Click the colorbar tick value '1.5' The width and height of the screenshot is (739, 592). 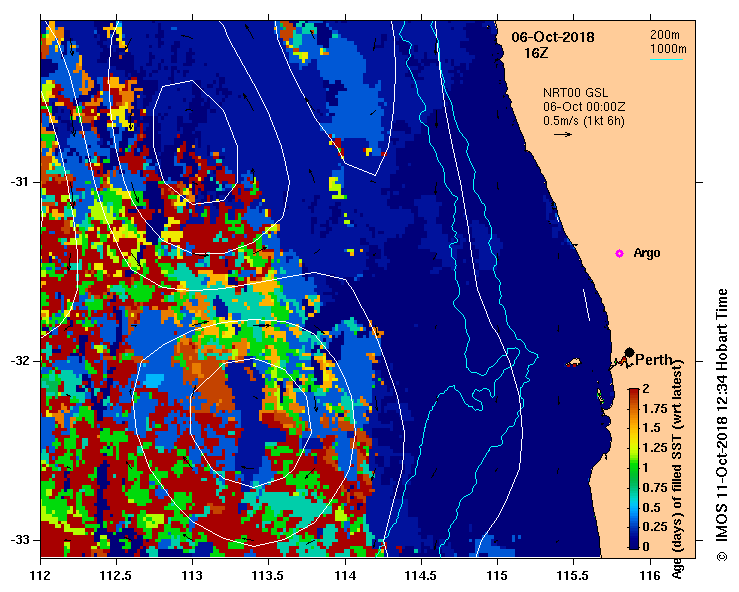(x=651, y=428)
